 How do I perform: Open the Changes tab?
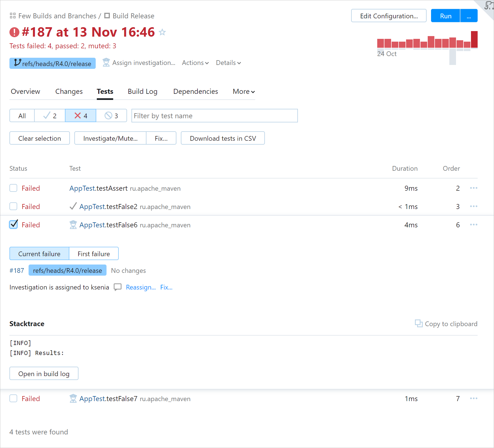tap(69, 91)
